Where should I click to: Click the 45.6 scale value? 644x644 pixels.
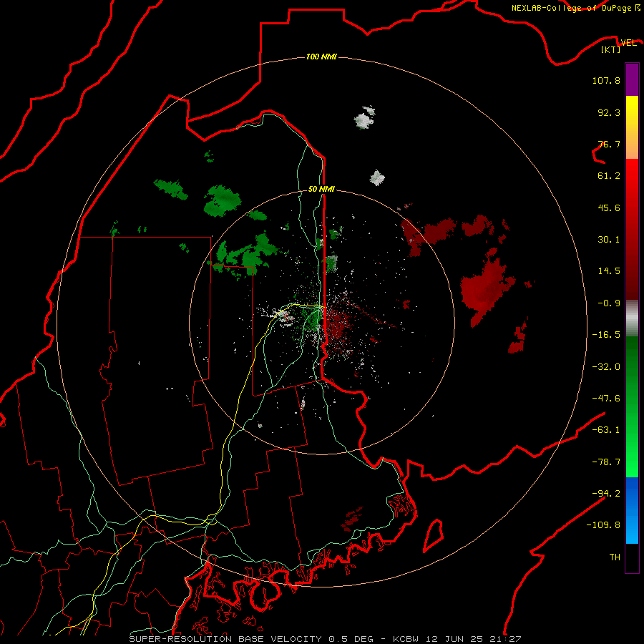pos(609,208)
